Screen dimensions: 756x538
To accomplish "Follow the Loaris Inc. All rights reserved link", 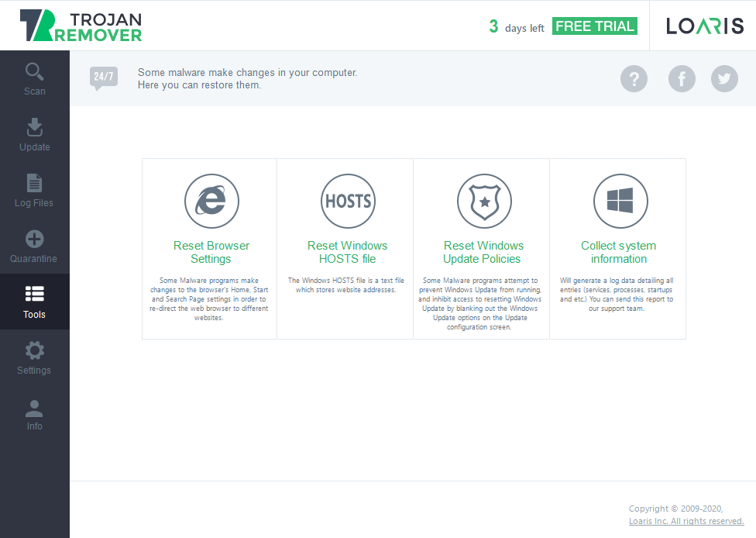I will [x=686, y=522].
